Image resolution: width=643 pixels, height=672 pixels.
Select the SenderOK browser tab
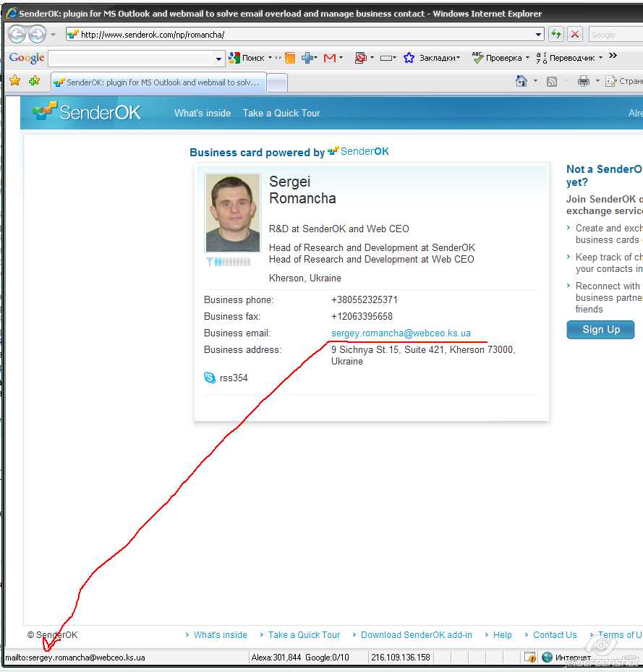(x=159, y=82)
